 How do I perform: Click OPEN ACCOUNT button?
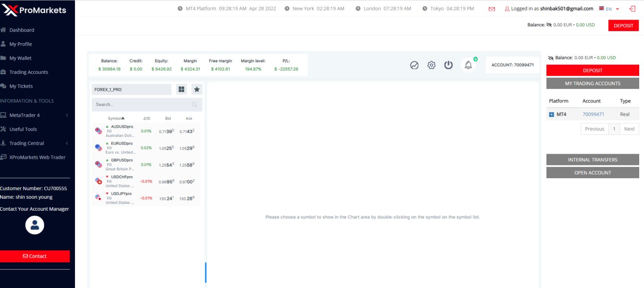click(x=593, y=173)
